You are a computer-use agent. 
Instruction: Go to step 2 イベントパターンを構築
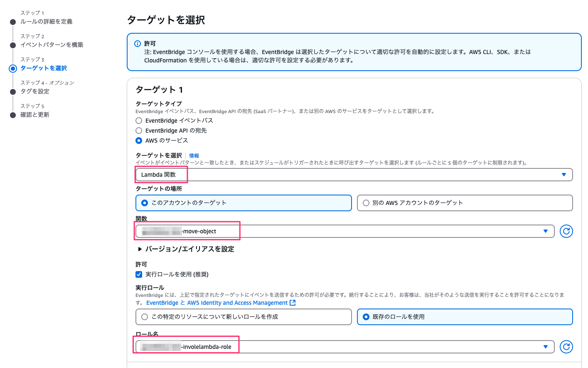(52, 45)
